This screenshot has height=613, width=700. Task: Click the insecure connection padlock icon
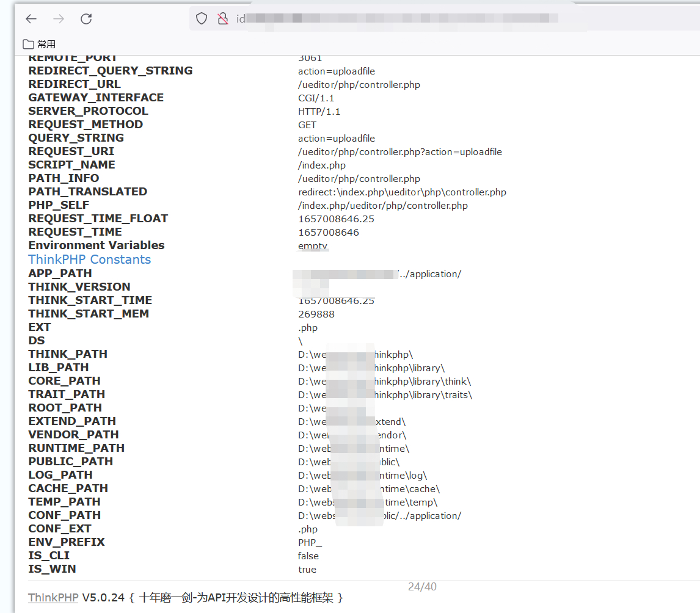[222, 18]
